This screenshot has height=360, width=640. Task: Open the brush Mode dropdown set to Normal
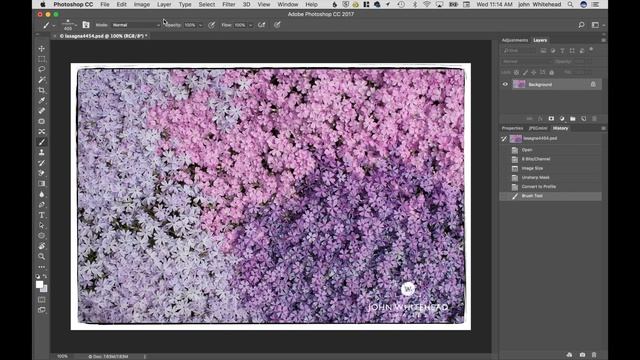tap(136, 25)
